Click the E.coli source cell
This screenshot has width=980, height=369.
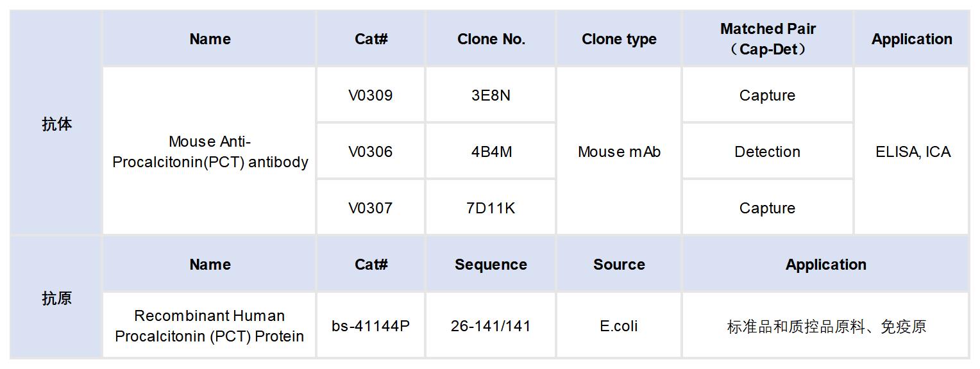point(619,326)
